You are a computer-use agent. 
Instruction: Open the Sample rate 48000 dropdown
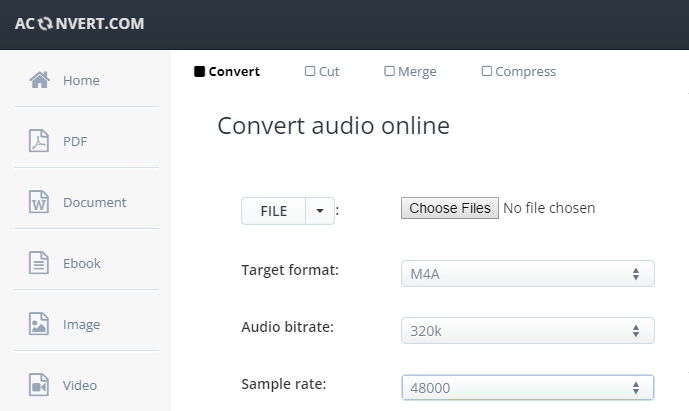[527, 387]
